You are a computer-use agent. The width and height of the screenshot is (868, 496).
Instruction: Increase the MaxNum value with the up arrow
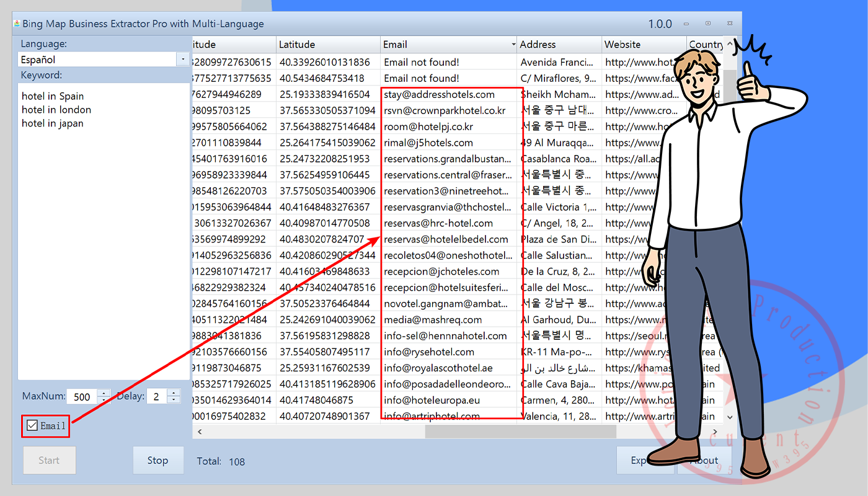point(104,392)
